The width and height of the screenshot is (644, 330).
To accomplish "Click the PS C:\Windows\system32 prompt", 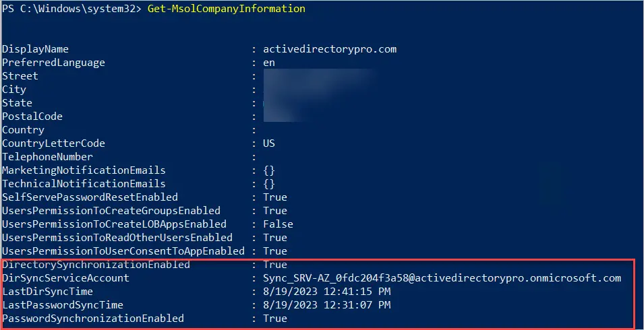I will (72, 9).
